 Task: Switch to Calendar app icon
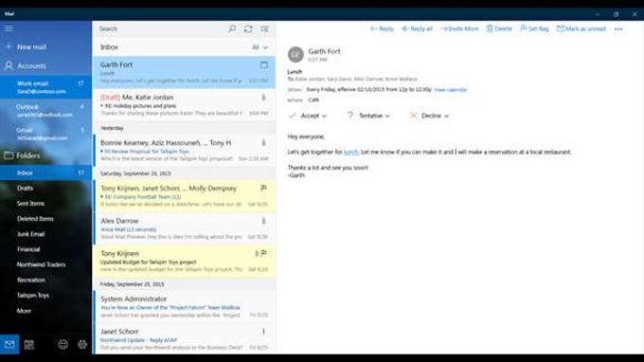29,344
